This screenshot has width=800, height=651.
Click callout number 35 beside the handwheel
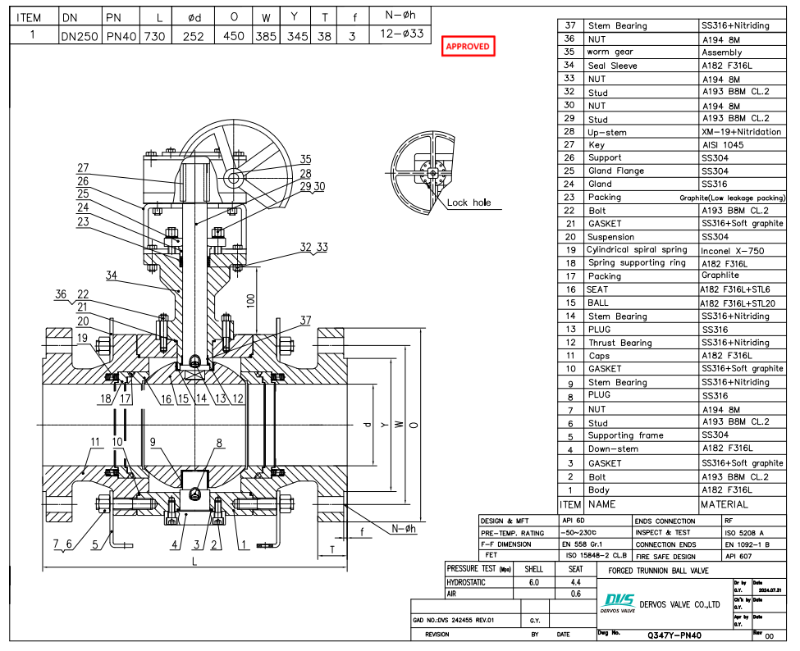(x=305, y=159)
